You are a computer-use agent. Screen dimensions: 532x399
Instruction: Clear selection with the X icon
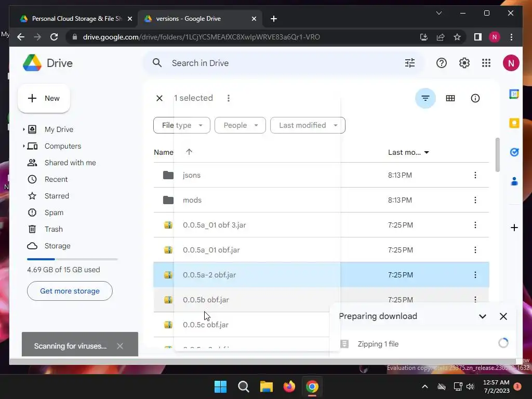coord(159,98)
